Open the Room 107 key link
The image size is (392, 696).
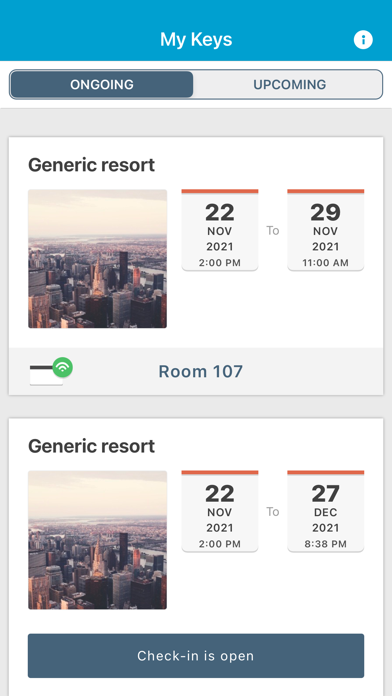pyautogui.click(x=201, y=372)
